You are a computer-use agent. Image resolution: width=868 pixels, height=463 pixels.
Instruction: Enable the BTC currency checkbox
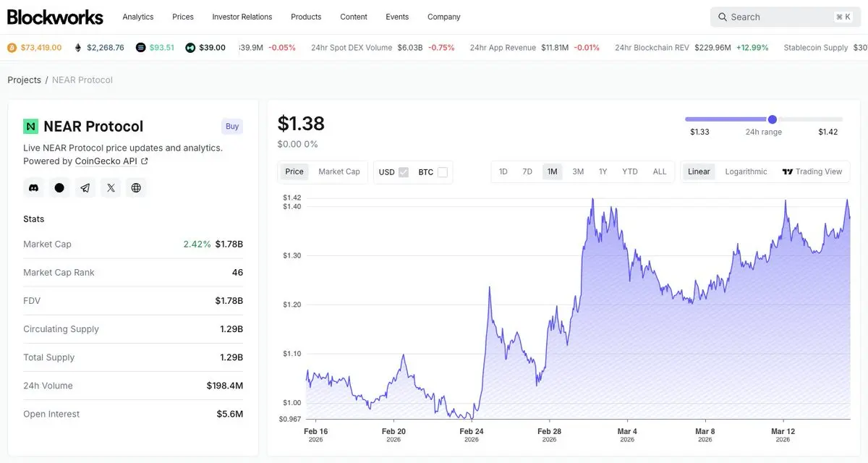[443, 172]
